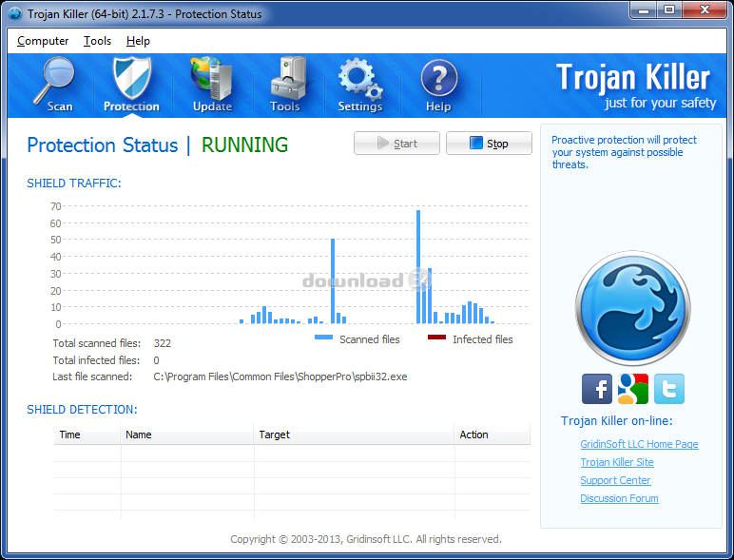Sort detections by Target column
The height and width of the screenshot is (560, 734).
tap(354, 434)
